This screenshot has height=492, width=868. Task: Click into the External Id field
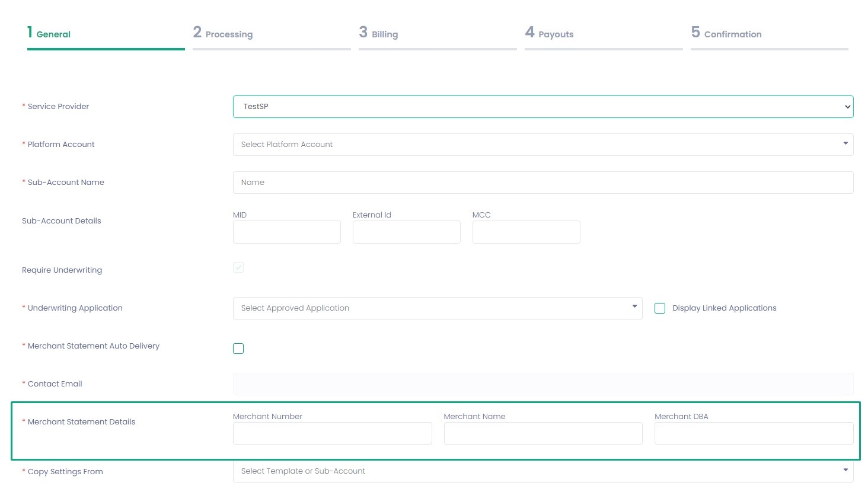pos(406,232)
